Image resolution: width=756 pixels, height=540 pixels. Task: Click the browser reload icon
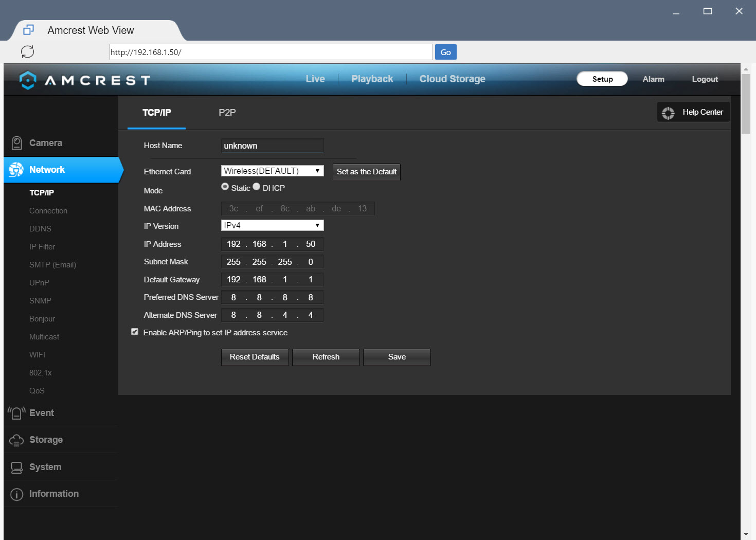point(27,51)
